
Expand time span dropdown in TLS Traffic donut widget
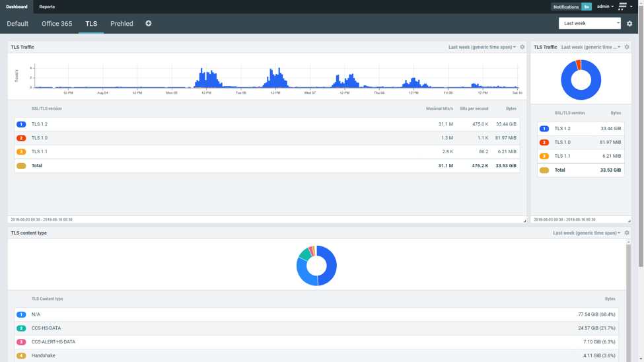pos(590,47)
